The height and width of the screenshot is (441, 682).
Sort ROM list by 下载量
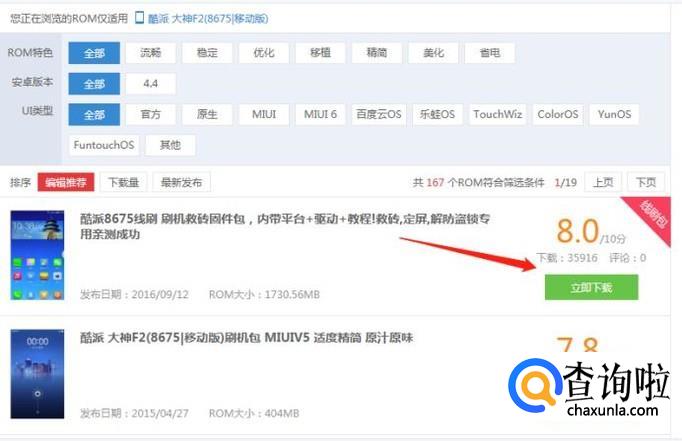pyautogui.click(x=124, y=182)
